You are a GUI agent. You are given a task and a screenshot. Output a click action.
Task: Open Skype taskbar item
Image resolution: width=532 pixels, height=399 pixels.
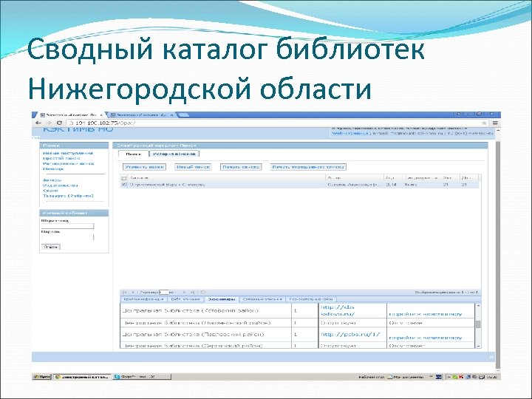(142, 377)
